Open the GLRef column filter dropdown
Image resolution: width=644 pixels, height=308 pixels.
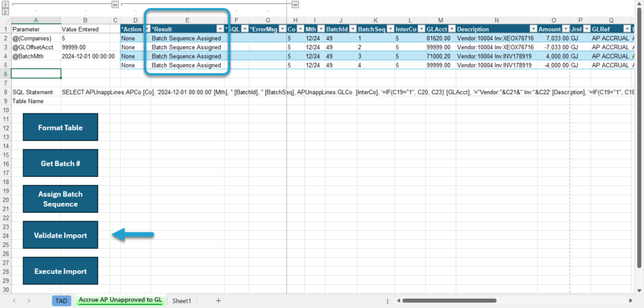pyautogui.click(x=627, y=29)
